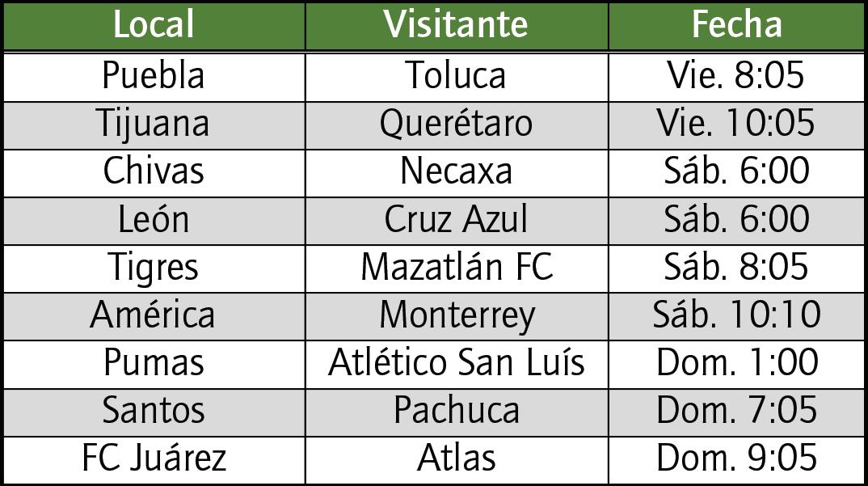Click the Dom. 9:05 time cell

[736, 460]
